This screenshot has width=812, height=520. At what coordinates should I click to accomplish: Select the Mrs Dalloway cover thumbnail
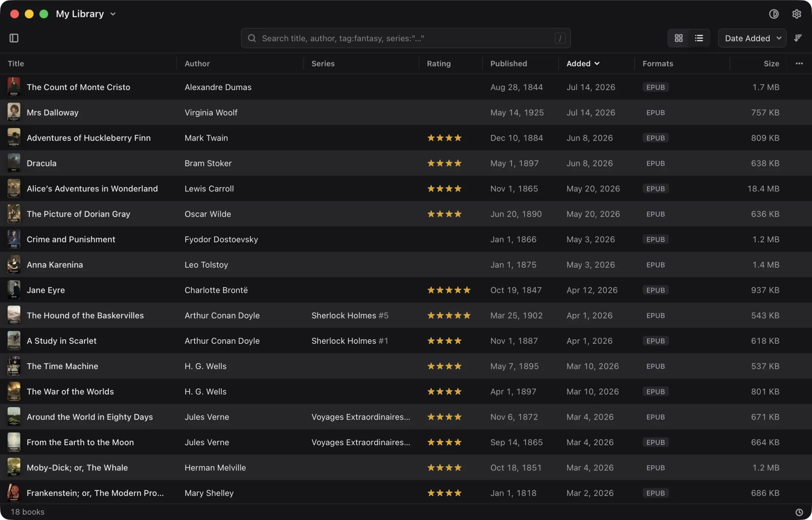pos(14,112)
